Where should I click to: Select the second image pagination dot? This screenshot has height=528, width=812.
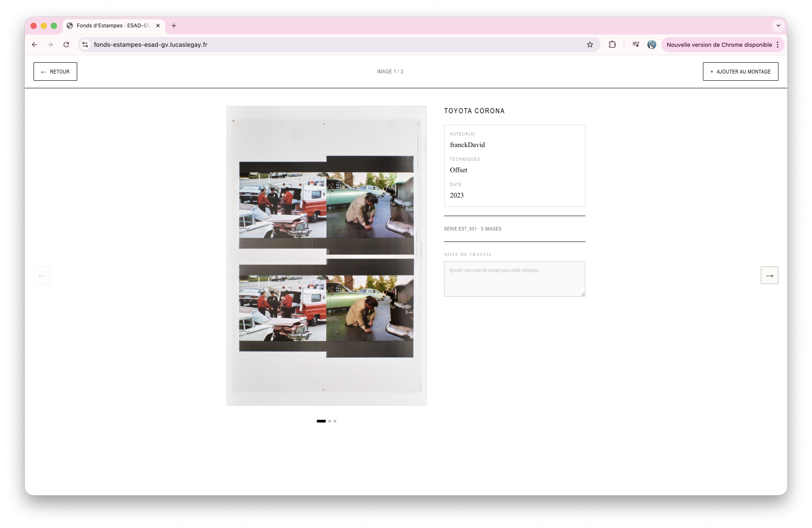point(330,421)
